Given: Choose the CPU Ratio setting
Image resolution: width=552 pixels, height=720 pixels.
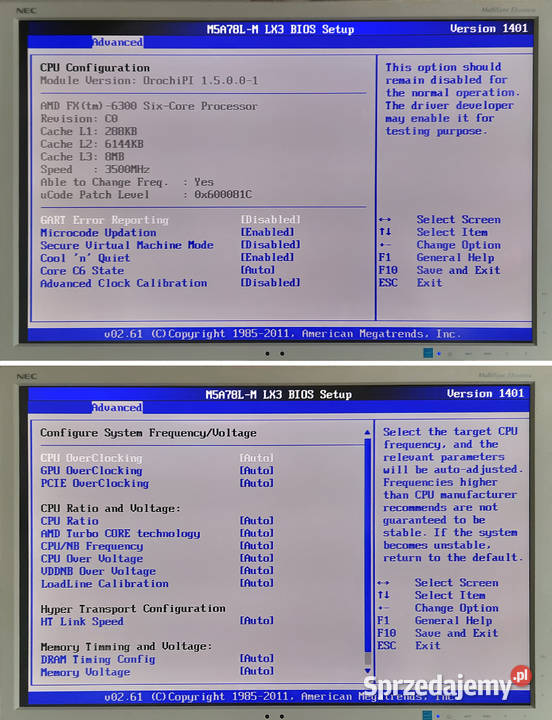Looking at the screenshot, I should [69, 521].
